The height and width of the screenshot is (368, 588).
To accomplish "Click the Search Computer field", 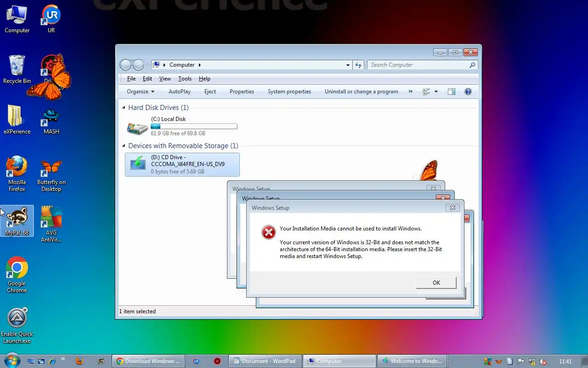I will point(422,65).
